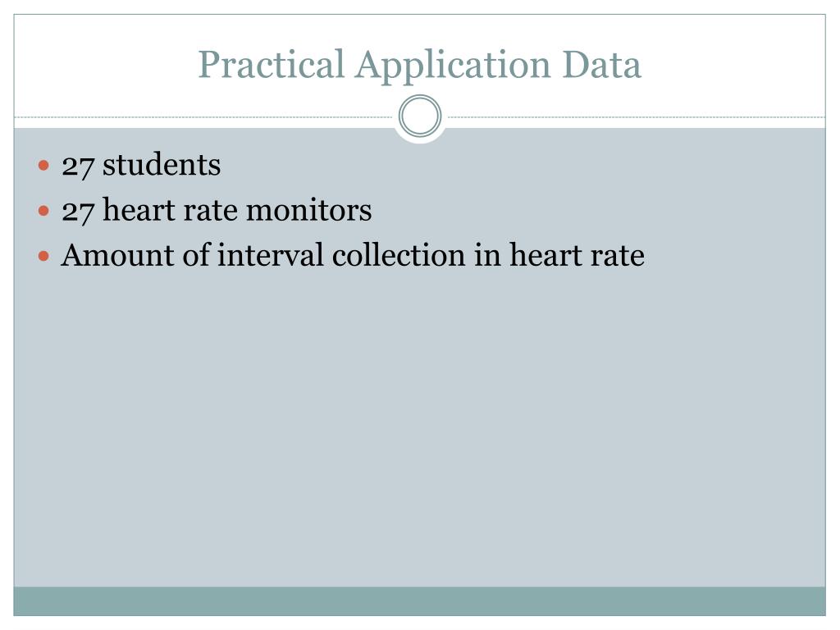Click the empty gray content area below the bullets
840x630 pixels.
[x=419, y=428]
